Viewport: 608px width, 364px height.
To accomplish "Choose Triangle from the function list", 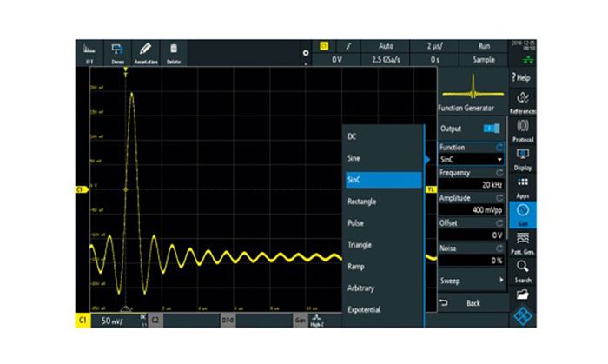I will pos(383,245).
